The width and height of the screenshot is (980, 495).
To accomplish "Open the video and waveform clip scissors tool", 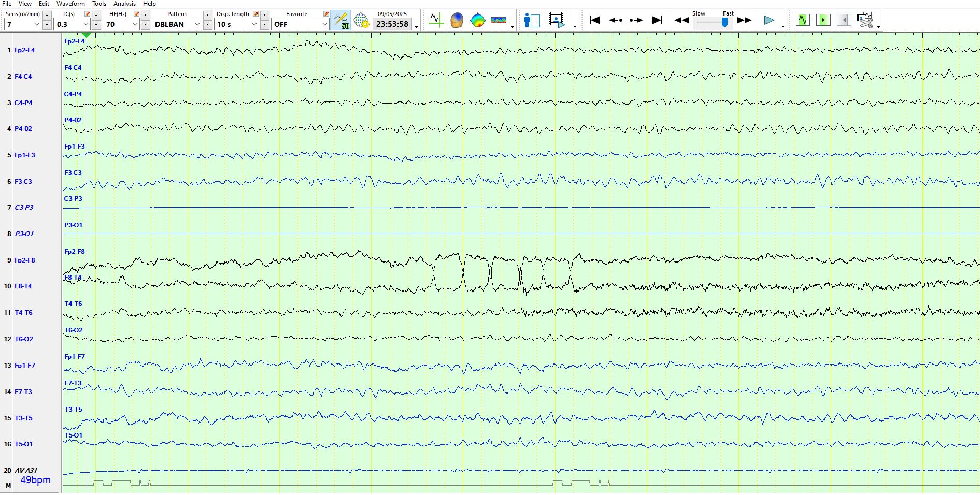I will (x=864, y=20).
